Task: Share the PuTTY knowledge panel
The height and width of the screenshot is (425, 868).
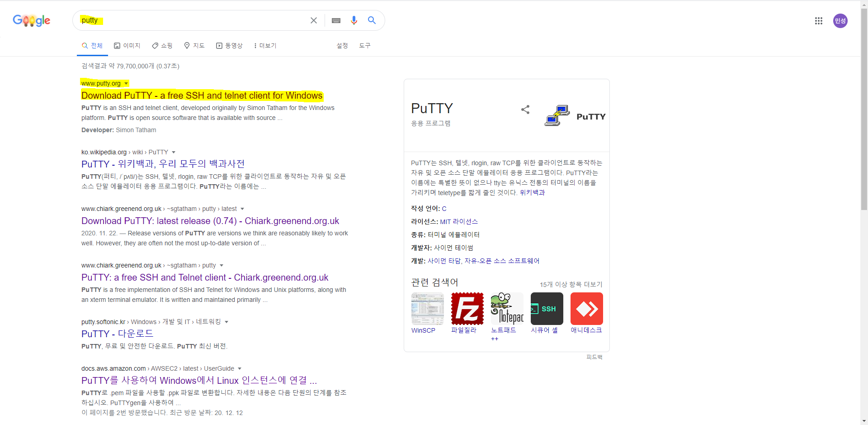Action: click(525, 110)
